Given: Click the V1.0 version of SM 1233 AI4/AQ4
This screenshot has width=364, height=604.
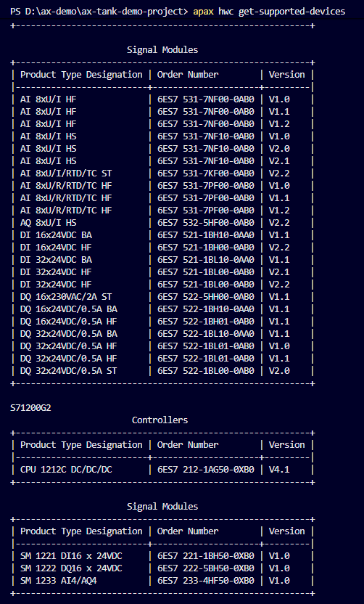Looking at the screenshot, I should tap(279, 581).
